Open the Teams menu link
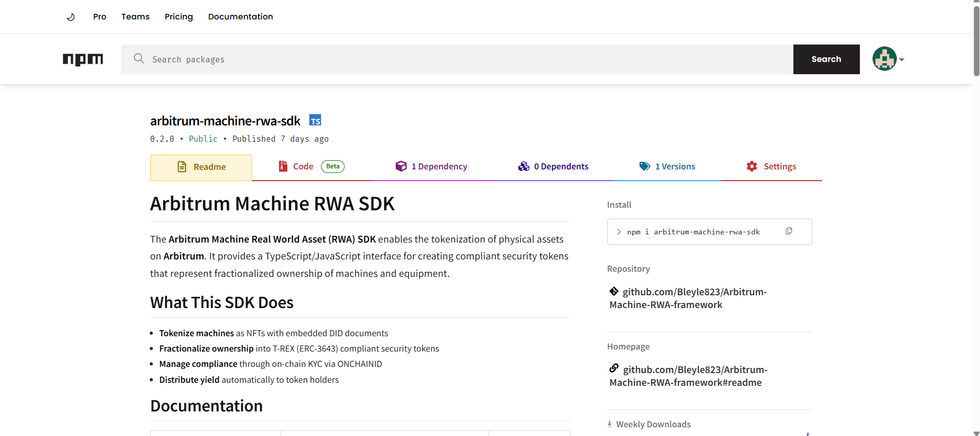Image resolution: width=980 pixels, height=436 pixels. (135, 17)
